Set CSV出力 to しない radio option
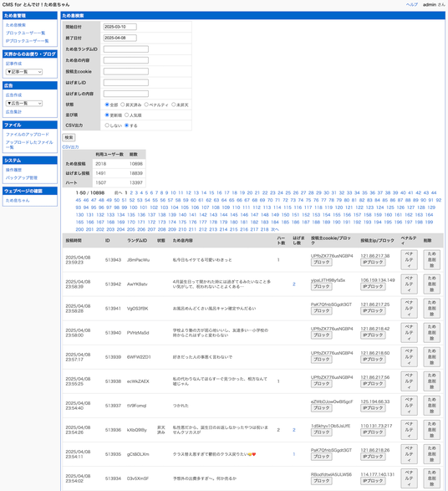Viewport: 448px width, 491px height. click(x=107, y=125)
